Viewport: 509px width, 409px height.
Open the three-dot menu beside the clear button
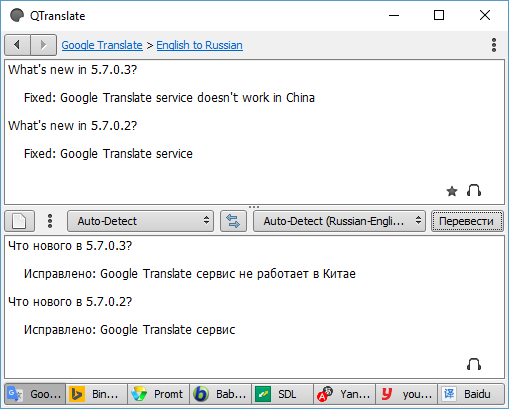50,221
